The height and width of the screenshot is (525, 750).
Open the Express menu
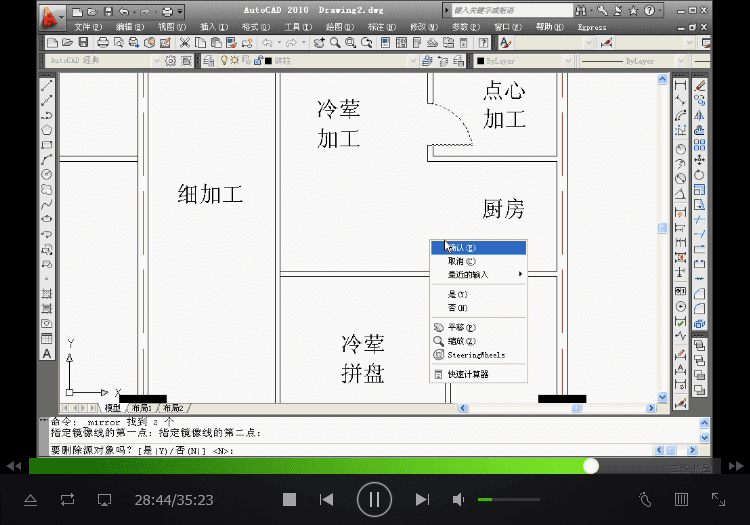point(592,27)
